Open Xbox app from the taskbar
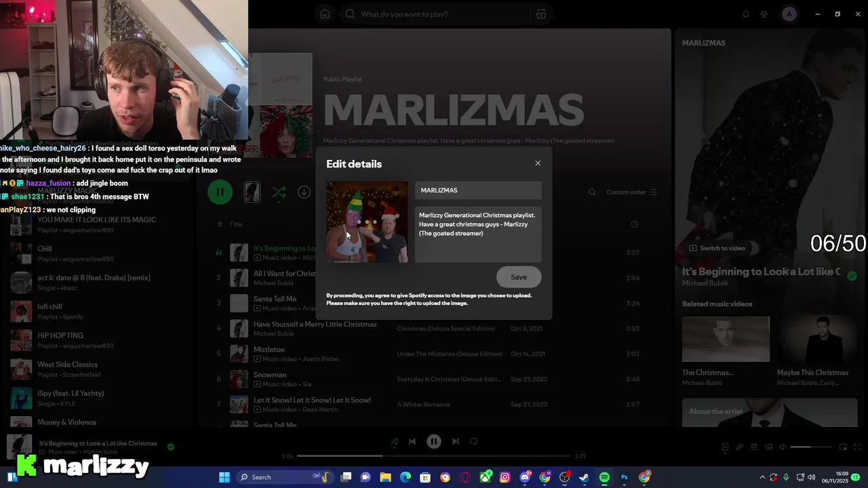This screenshot has width=868, height=488. pyautogui.click(x=485, y=477)
